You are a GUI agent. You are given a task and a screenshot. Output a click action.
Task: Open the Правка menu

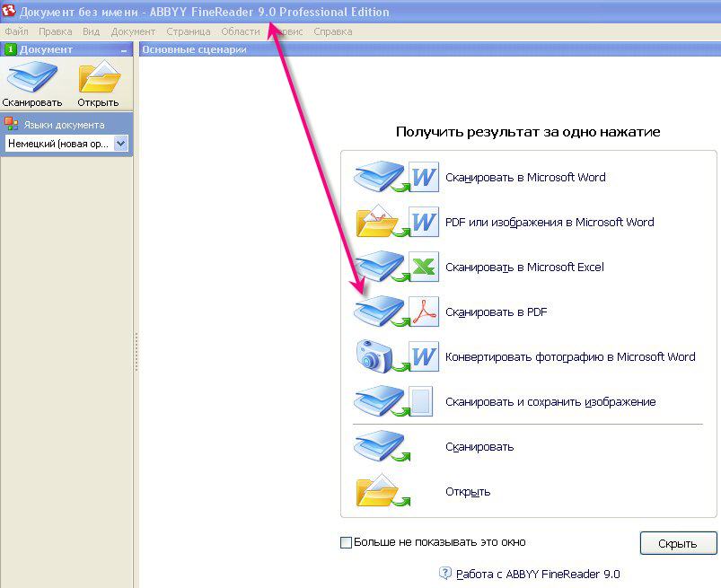click(55, 31)
